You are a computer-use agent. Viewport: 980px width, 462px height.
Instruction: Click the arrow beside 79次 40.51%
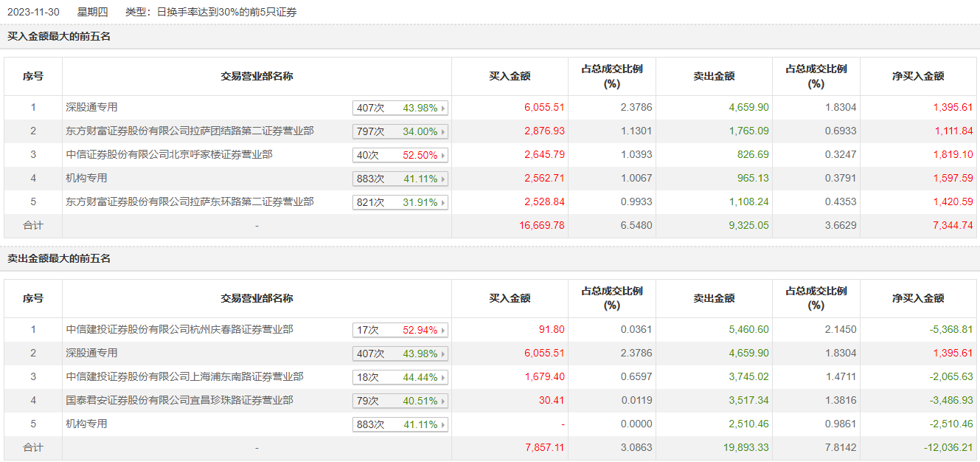(x=443, y=401)
